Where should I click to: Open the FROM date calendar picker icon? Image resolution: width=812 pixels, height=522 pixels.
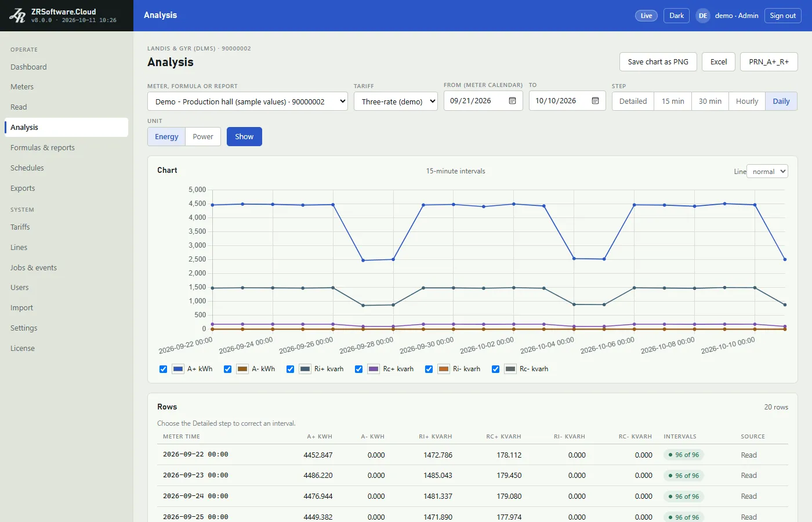(x=512, y=101)
